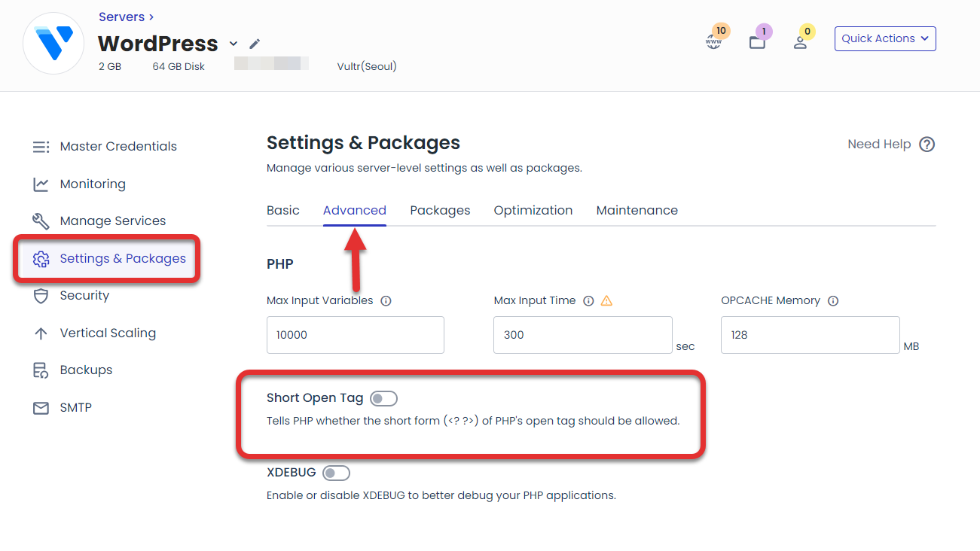Click the 2 GB memory text
This screenshot has width=980, height=551.
pos(110,66)
